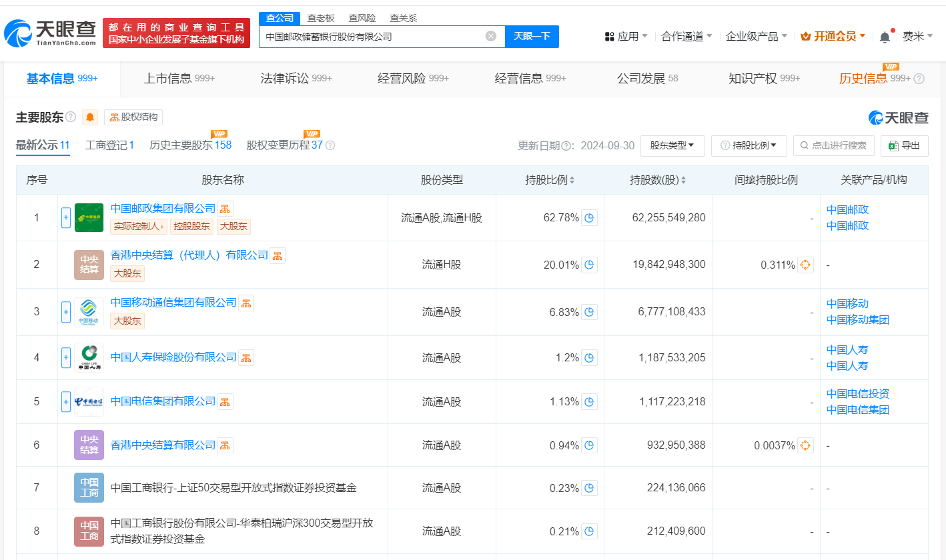Viewport: 946px width, 560px height.
Task: Click the help icon next to 主要股东
Action: [71, 117]
